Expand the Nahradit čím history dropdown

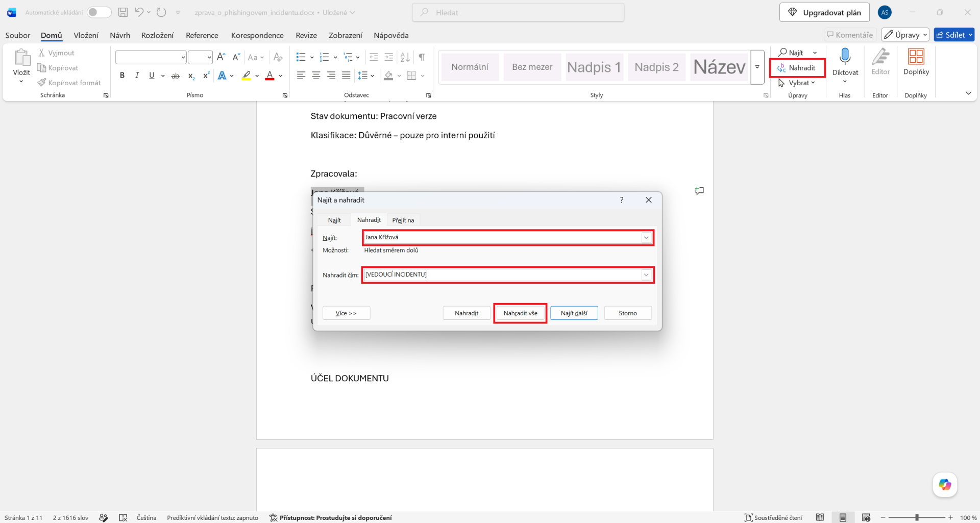[646, 275]
